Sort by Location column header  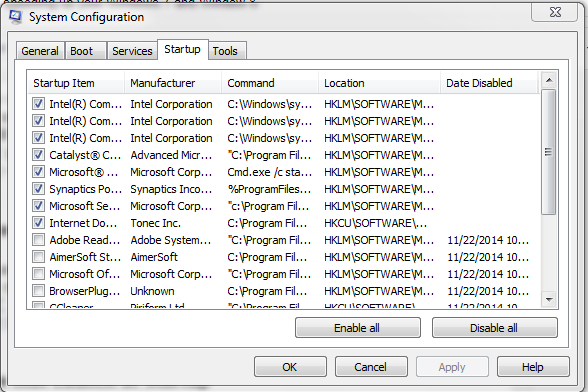pos(379,83)
